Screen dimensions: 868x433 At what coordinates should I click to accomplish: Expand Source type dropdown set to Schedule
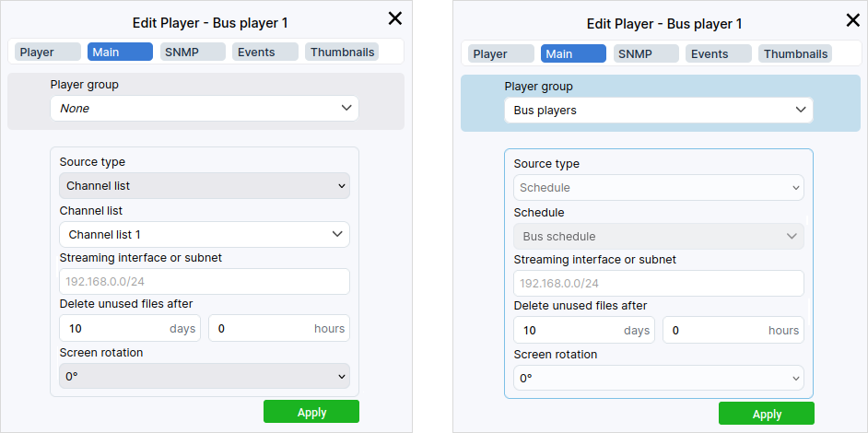(x=658, y=188)
